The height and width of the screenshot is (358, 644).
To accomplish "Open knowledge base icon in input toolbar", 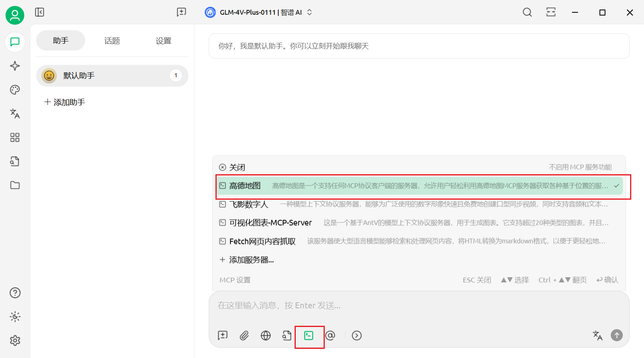I will (287, 335).
